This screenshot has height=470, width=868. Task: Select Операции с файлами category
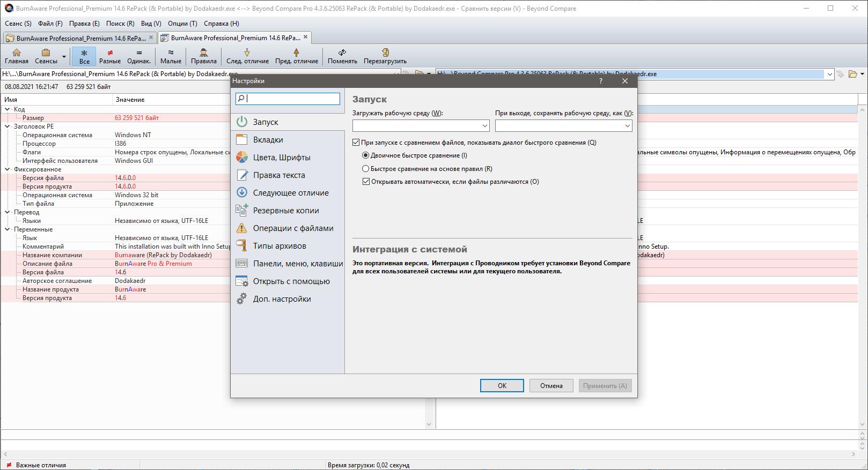[288, 228]
